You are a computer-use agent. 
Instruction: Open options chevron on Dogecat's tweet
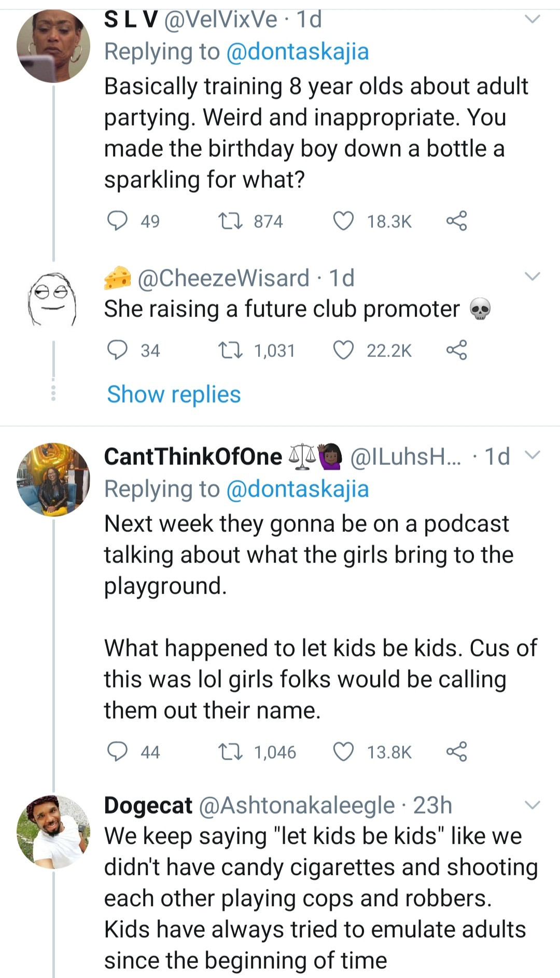click(533, 805)
